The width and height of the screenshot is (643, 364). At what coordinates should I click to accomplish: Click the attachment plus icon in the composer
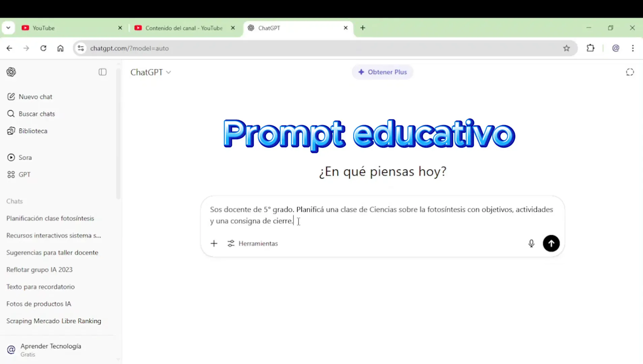pyautogui.click(x=214, y=243)
